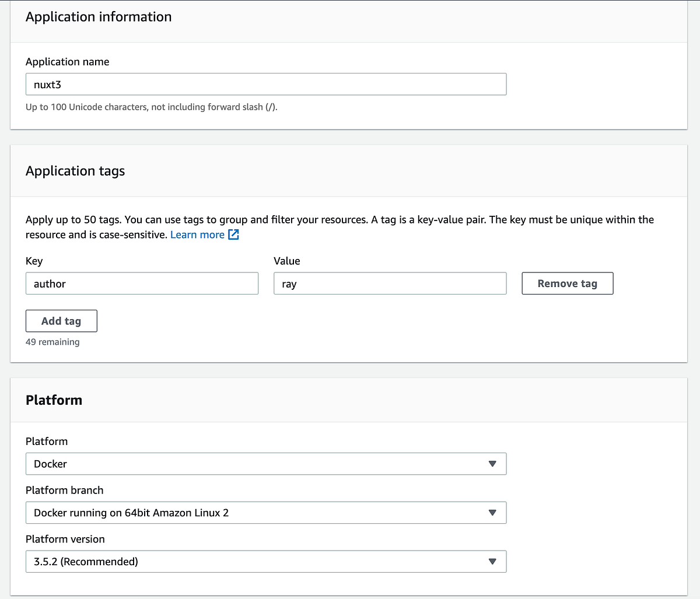
Task: Click the Docker running on 64bit Amazon Linux 2 value
Action: [x=131, y=513]
